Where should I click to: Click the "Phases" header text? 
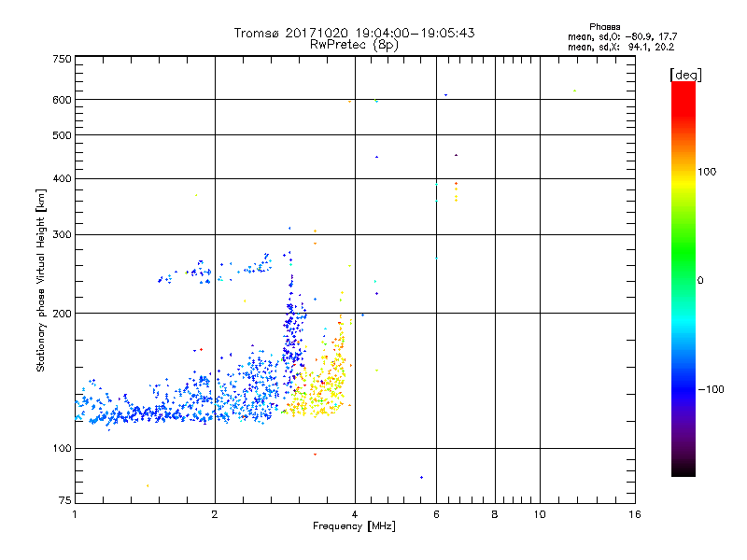[604, 27]
